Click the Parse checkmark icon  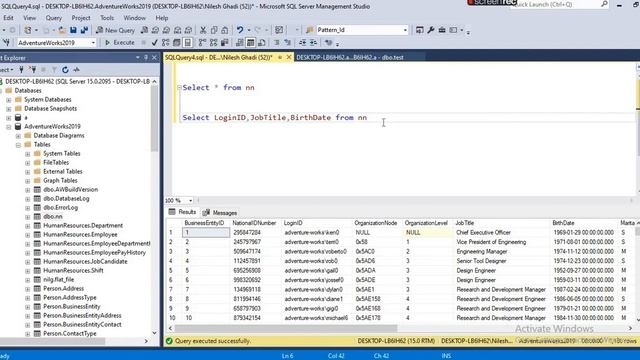click(x=154, y=42)
